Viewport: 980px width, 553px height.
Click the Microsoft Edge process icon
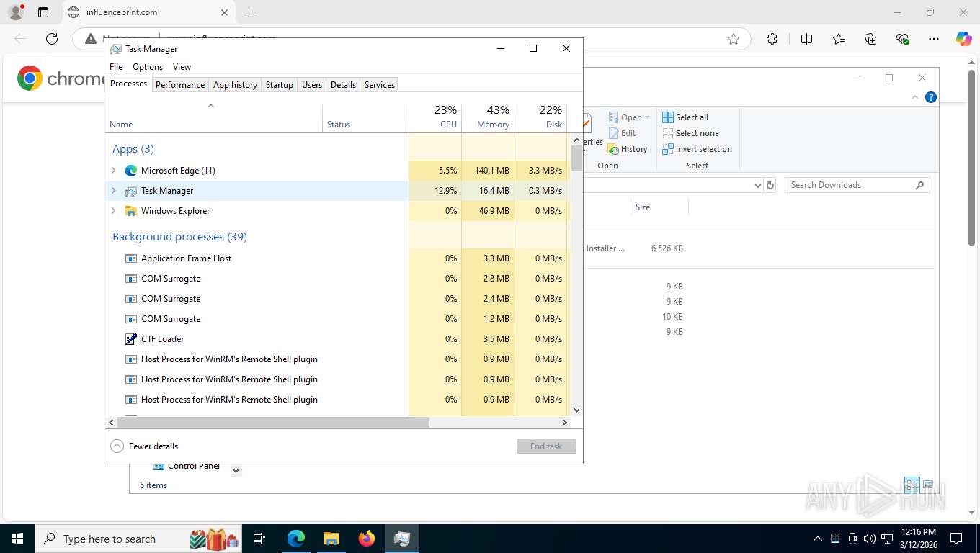pyautogui.click(x=131, y=171)
